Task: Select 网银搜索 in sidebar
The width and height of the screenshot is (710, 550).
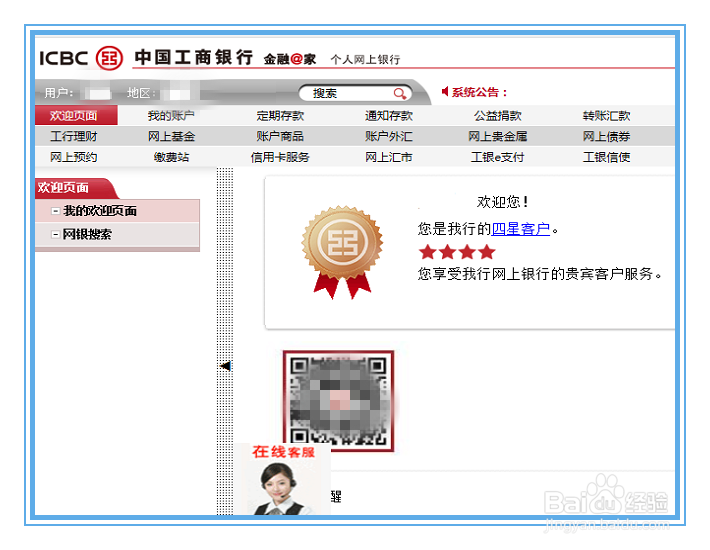Action: 87,234
